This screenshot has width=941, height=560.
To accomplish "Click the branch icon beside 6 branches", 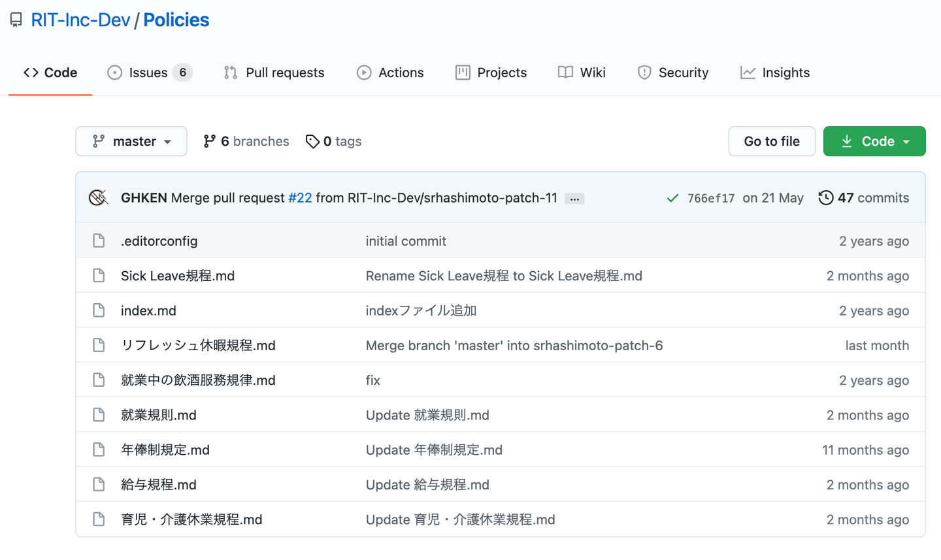I will tap(209, 141).
